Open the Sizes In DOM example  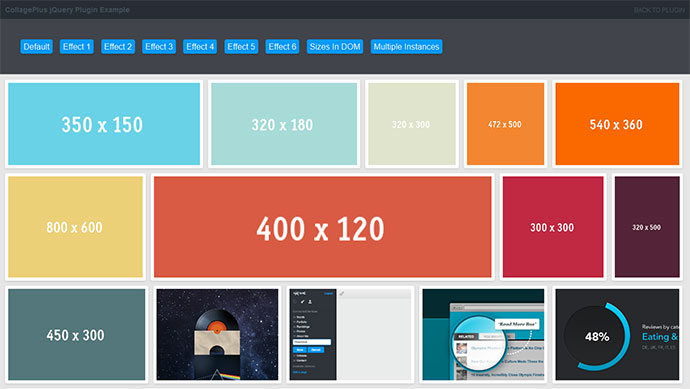[x=335, y=47]
